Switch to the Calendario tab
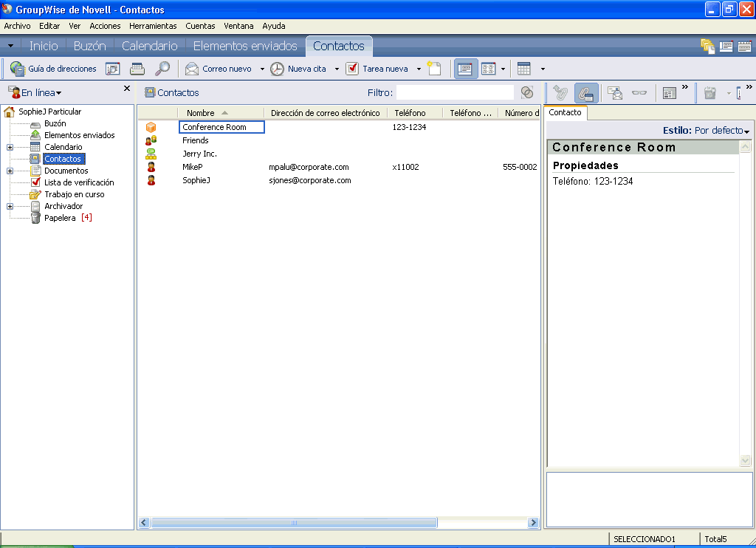 pyautogui.click(x=149, y=46)
